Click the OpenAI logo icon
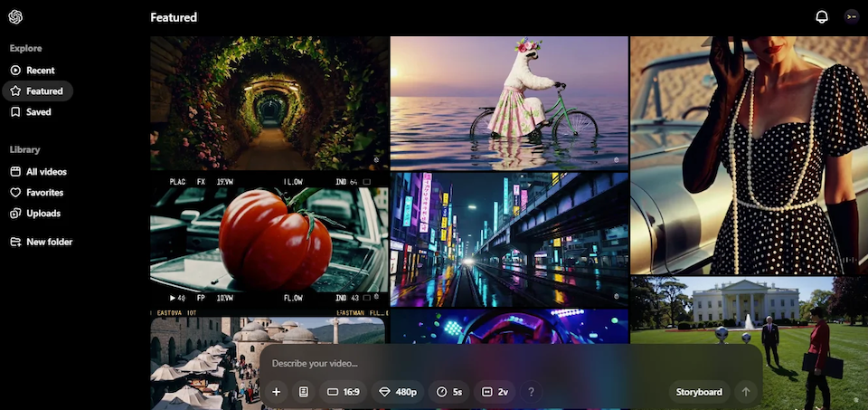This screenshot has width=868, height=410. coord(15,17)
